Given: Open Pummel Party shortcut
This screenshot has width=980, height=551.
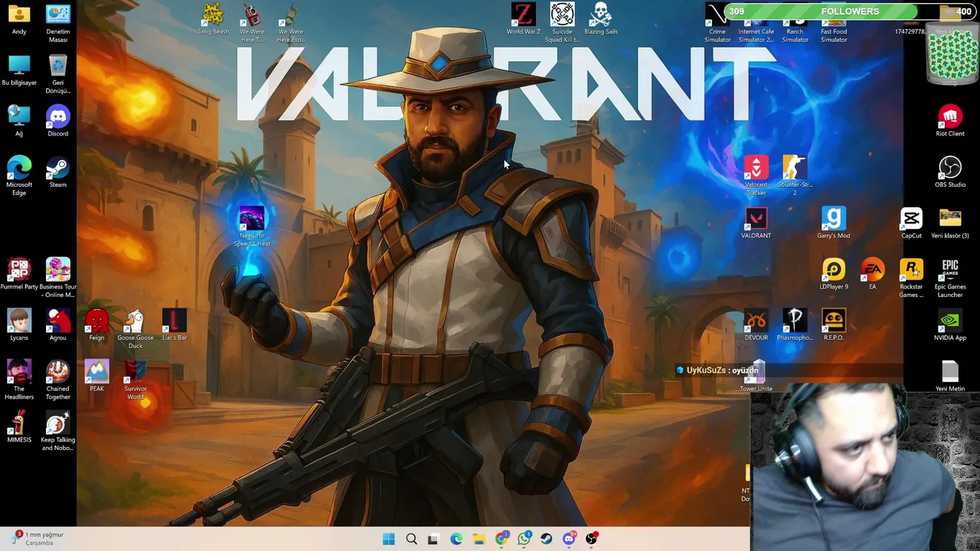Looking at the screenshot, I should coord(19,275).
